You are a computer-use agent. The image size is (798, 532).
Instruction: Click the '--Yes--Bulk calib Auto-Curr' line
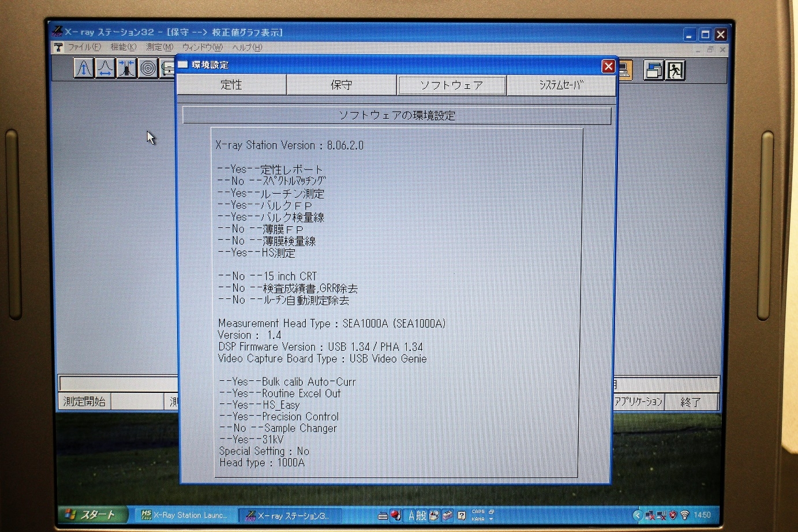[287, 382]
